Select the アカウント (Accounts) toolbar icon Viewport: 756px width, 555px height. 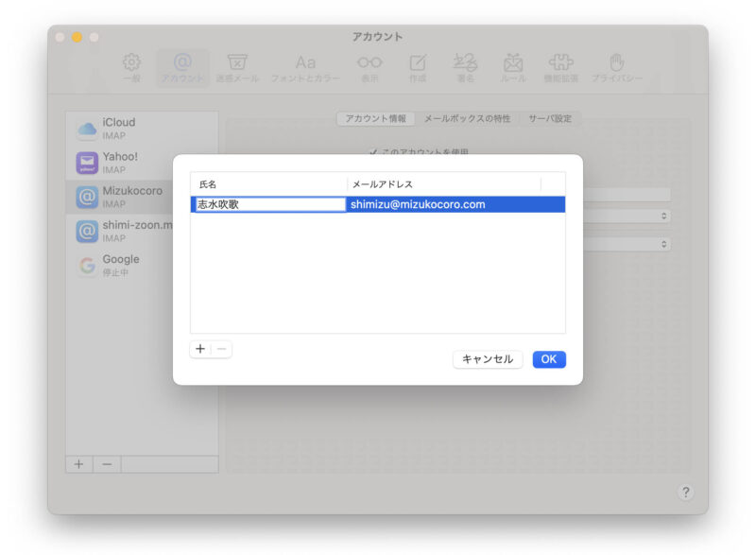[x=182, y=68]
